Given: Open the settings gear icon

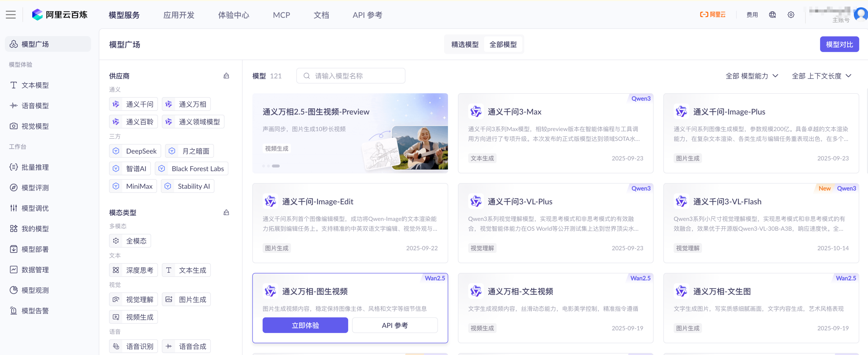Looking at the screenshot, I should coord(791,14).
